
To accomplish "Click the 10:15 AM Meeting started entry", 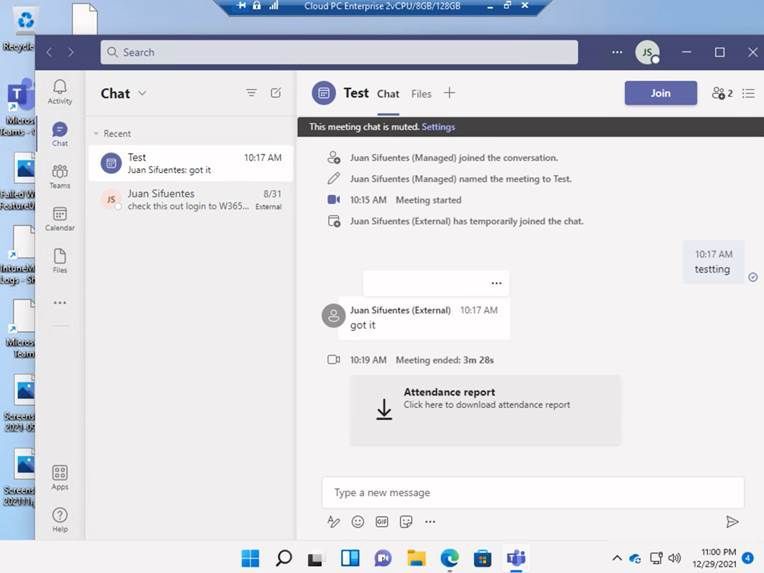I will [x=405, y=200].
